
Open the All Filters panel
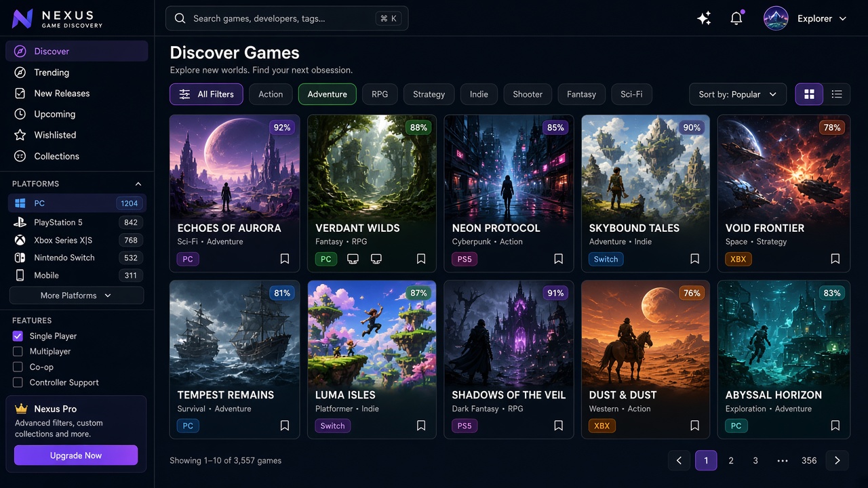(x=206, y=94)
